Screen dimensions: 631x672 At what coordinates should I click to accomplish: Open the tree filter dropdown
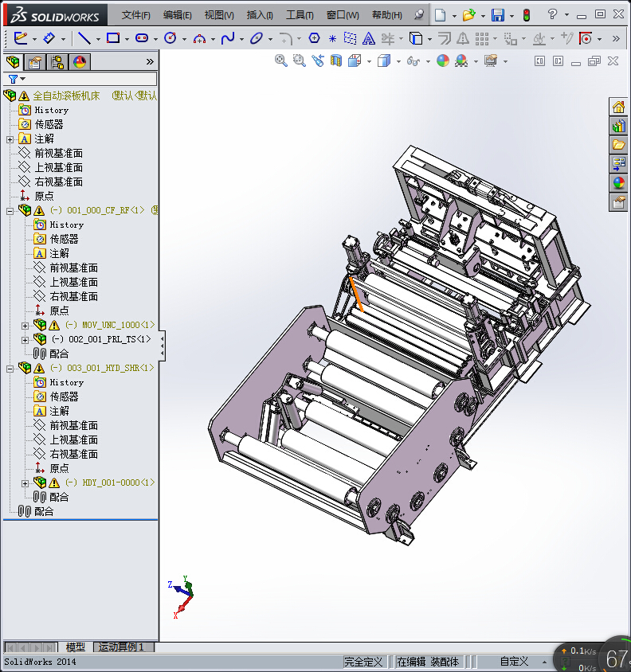pos(23,79)
